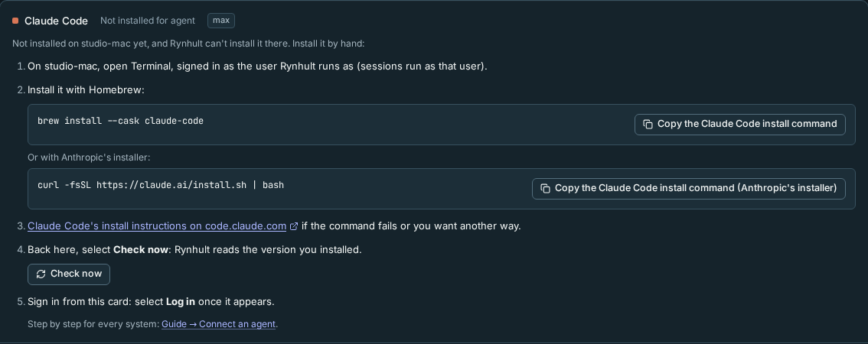Click the copy icon beside the brew command
868x344 pixels.
[648, 124]
